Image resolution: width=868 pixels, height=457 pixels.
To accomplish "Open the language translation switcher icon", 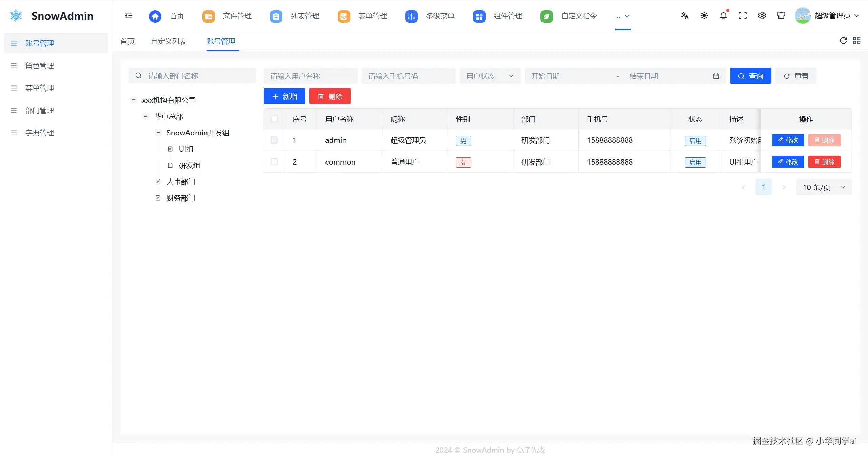I will (x=685, y=16).
